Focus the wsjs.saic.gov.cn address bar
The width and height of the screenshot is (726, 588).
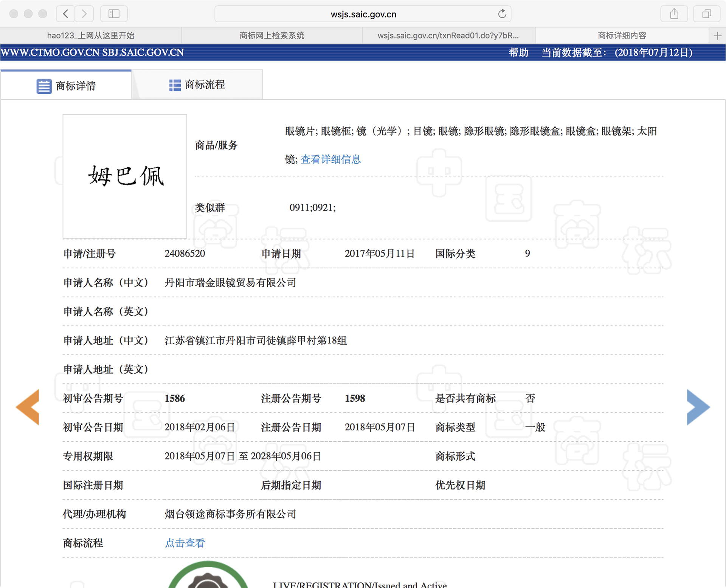[x=363, y=14]
